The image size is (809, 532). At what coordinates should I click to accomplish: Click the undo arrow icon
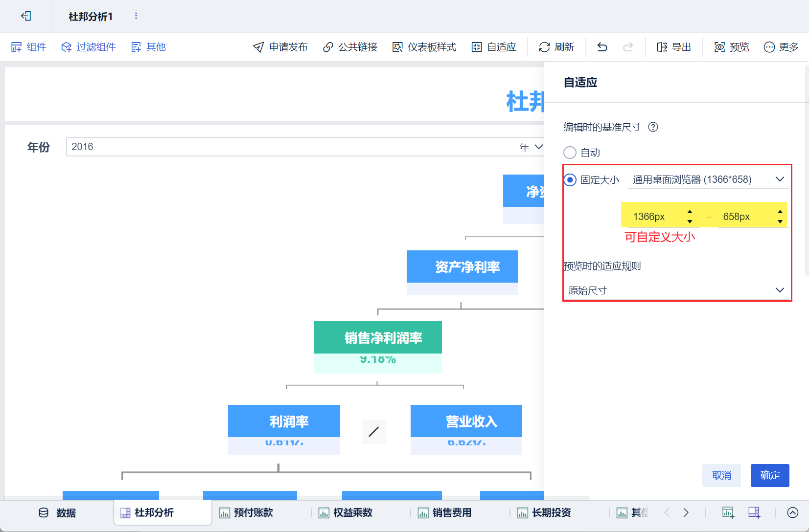(602, 47)
